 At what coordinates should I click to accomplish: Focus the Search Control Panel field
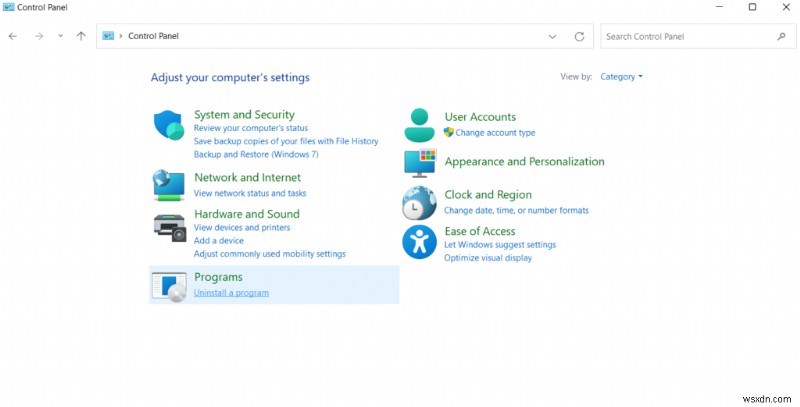point(698,36)
